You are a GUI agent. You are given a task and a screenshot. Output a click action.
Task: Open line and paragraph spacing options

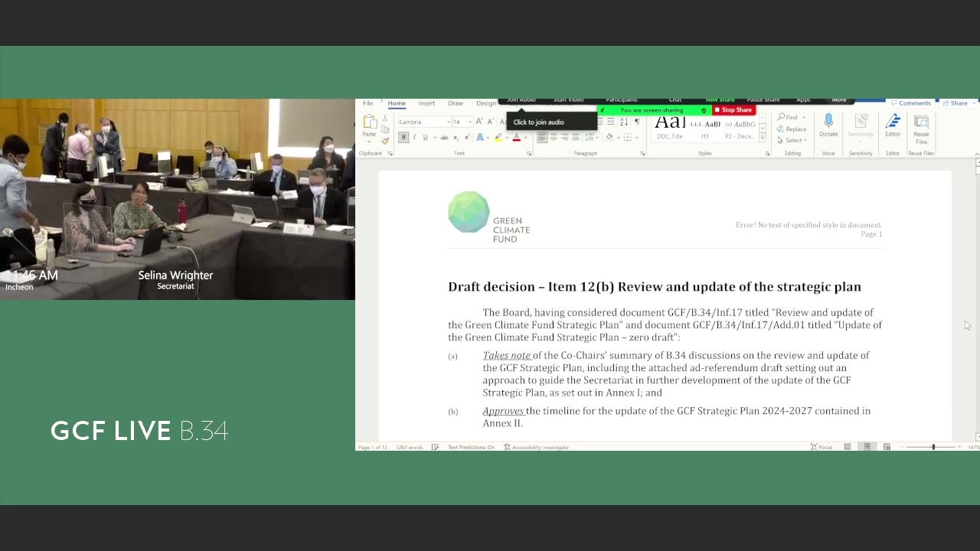589,138
